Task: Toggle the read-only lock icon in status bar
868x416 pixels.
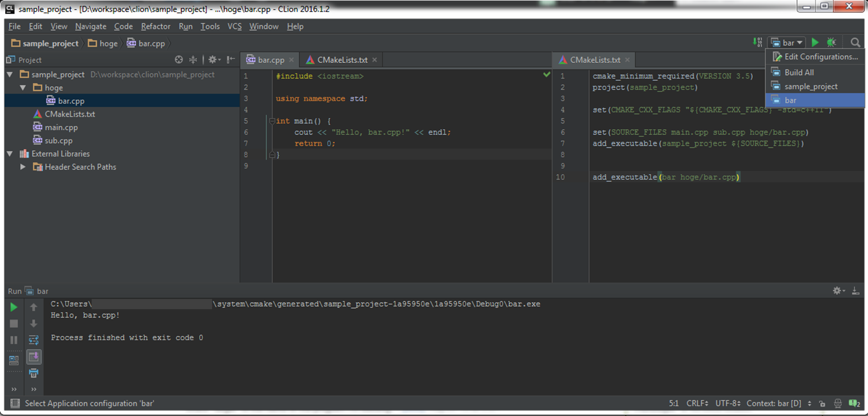Action: [822, 404]
